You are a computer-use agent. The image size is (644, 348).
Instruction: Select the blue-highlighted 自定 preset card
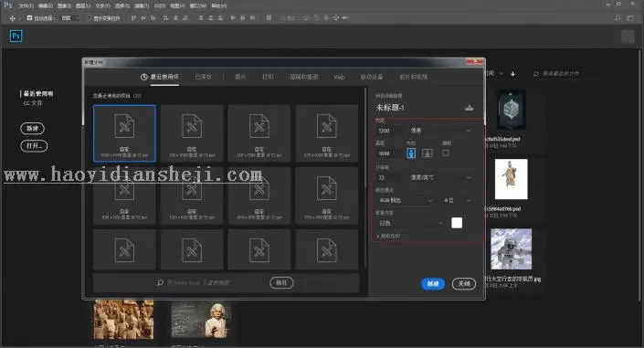(x=124, y=133)
